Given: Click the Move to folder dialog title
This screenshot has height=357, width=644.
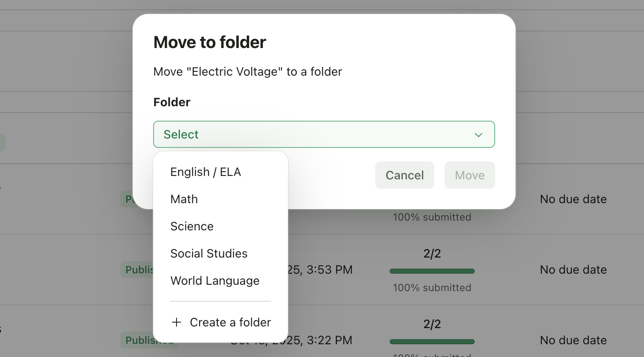Looking at the screenshot, I should click(209, 42).
